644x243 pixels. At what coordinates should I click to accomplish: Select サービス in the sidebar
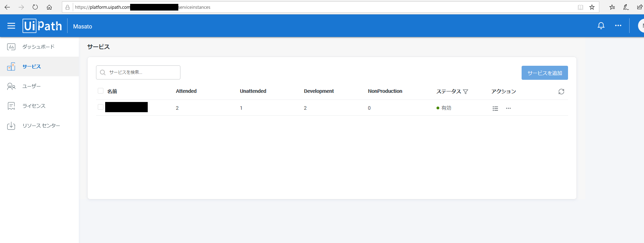pos(39,66)
